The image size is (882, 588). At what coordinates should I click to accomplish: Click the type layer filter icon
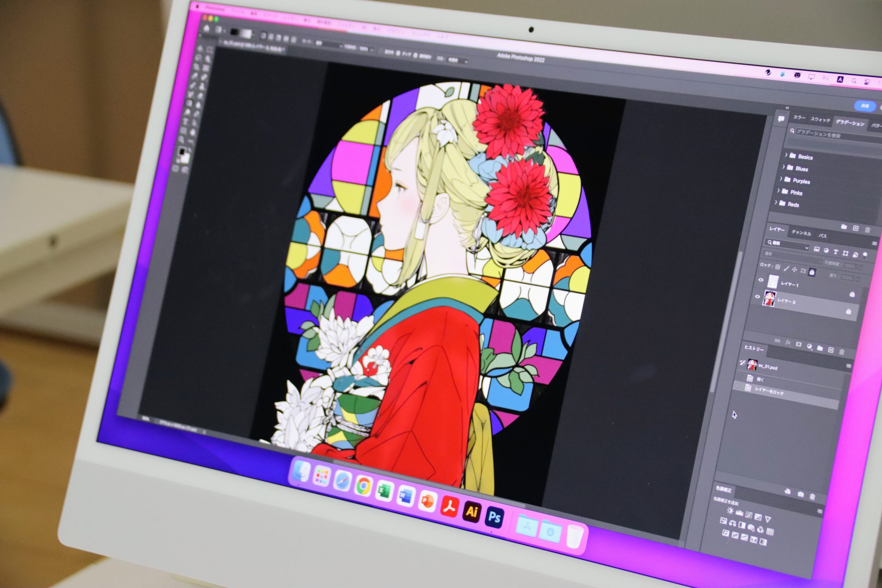click(836, 252)
